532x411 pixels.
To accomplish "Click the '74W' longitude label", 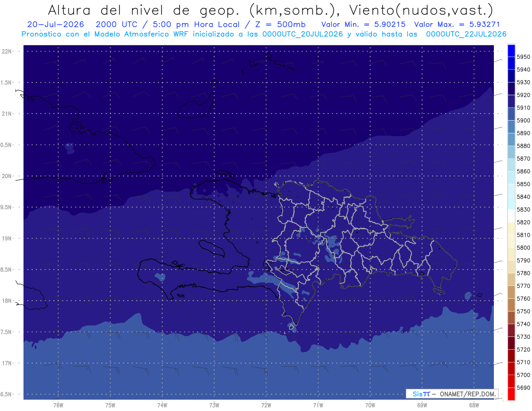I will click(x=162, y=405).
